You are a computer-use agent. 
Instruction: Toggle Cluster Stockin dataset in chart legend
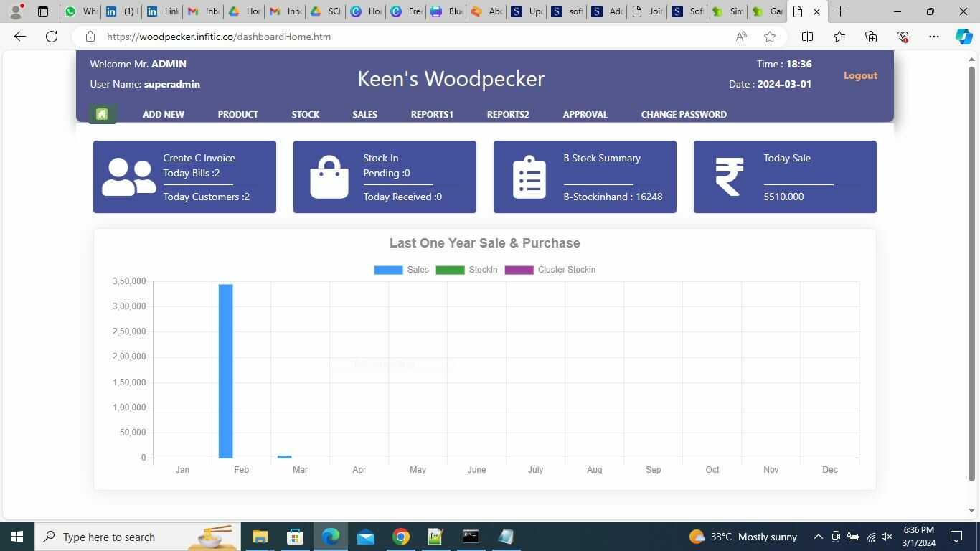tap(550, 270)
